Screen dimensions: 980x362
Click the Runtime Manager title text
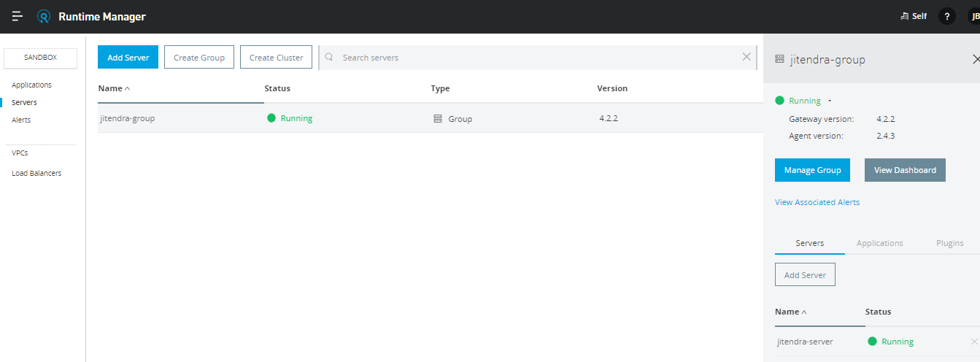tap(101, 16)
